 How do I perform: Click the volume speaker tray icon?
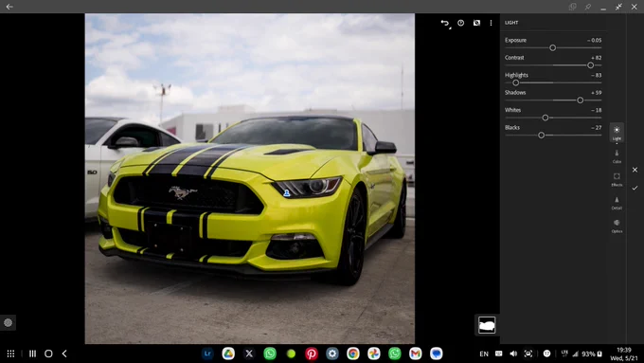point(513,354)
